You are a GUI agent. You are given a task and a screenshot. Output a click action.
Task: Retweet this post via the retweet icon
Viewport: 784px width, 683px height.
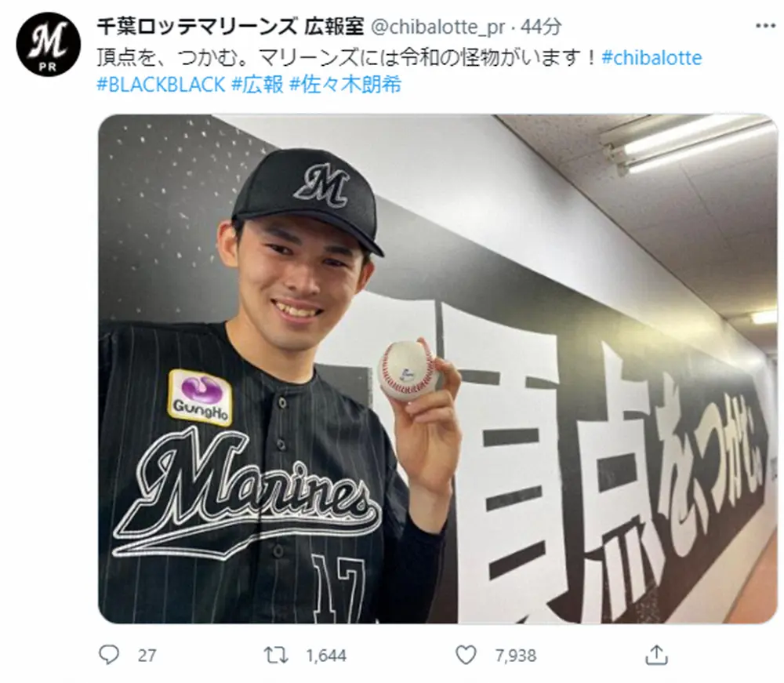(276, 655)
